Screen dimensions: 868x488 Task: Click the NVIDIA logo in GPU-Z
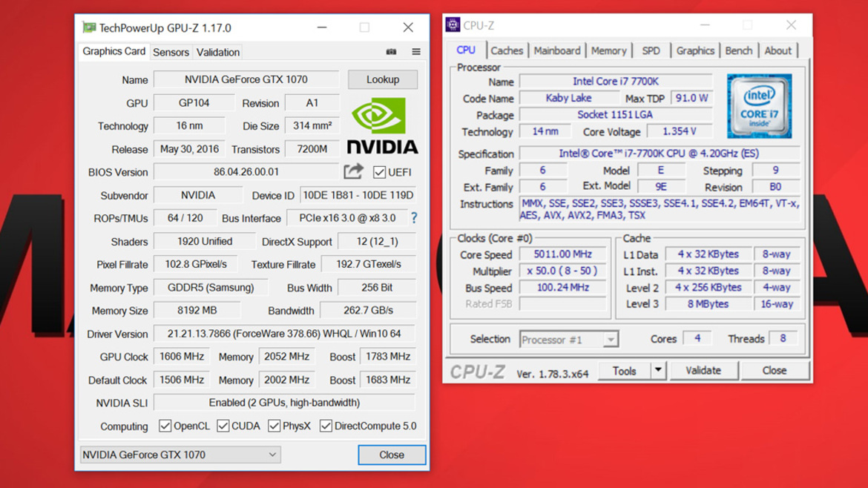coord(382,125)
